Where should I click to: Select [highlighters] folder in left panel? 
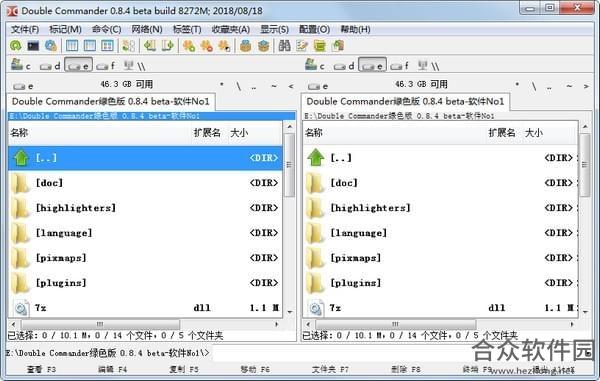pos(145,208)
